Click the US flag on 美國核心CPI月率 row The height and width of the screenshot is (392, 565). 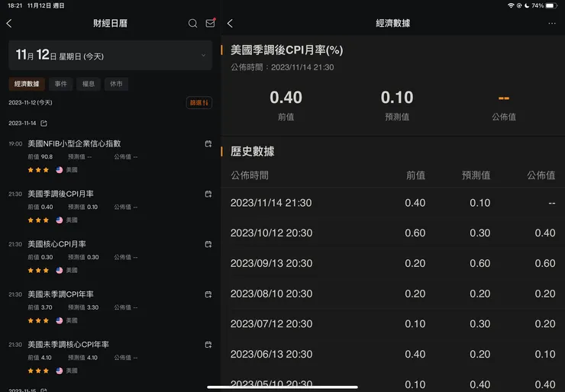[x=60, y=270]
